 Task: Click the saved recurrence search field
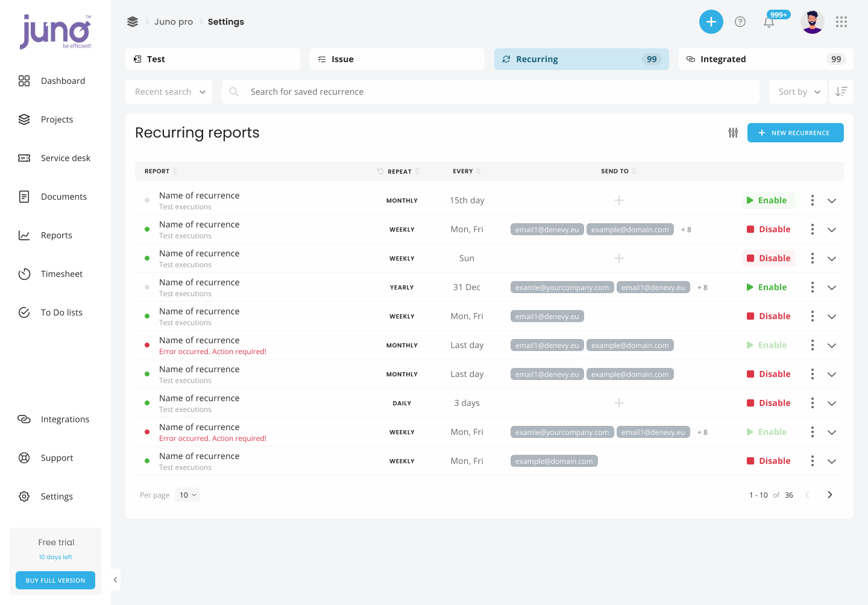[x=491, y=92]
